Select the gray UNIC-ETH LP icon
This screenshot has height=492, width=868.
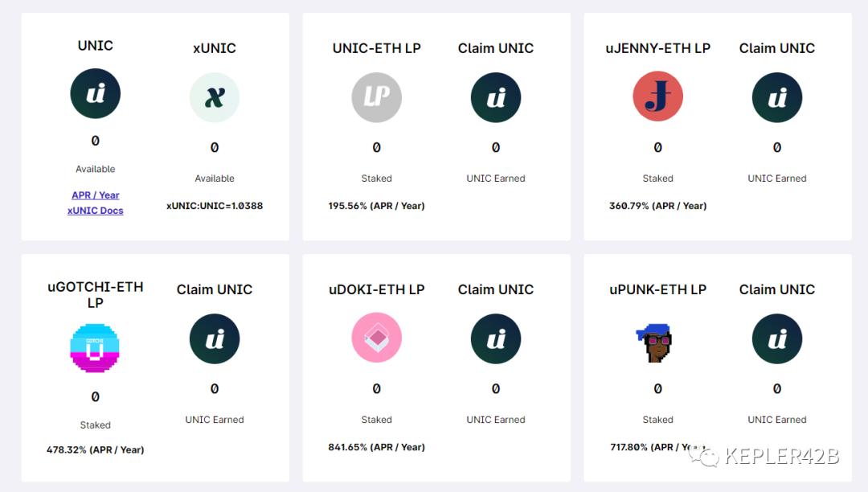click(376, 97)
